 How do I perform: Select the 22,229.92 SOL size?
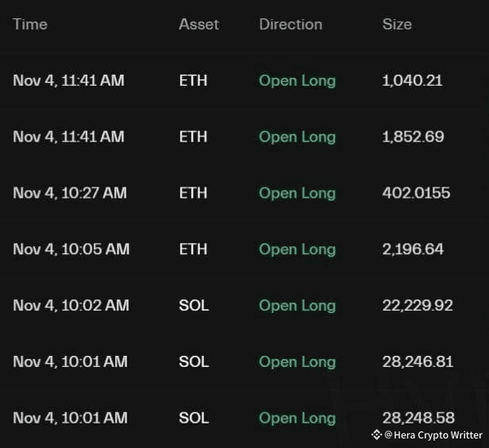tap(418, 305)
